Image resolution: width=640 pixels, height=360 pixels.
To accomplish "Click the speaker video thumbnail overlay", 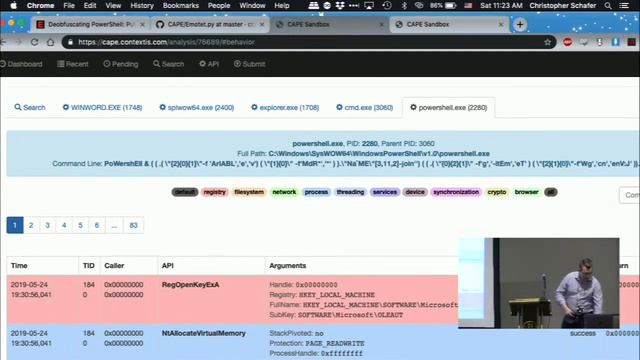I will coord(539,283).
